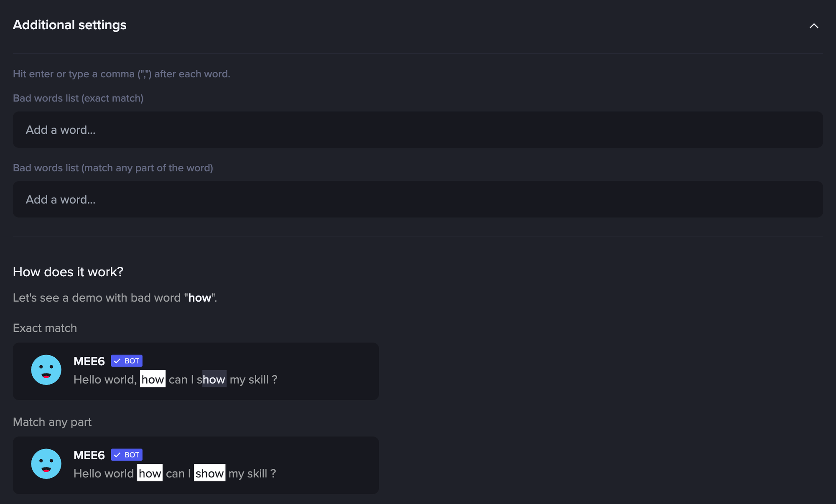Click the BOT badge in Exact match demo
836x504 pixels.
127,361
